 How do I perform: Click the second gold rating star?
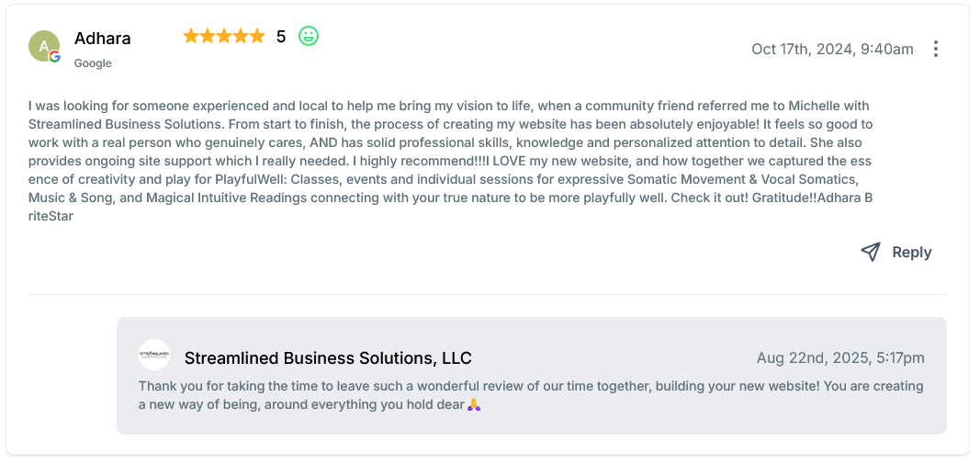[208, 37]
